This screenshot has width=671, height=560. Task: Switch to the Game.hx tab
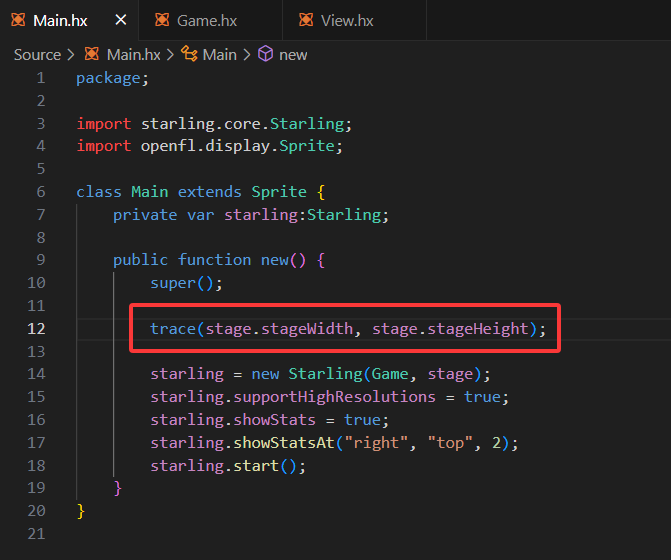(205, 20)
